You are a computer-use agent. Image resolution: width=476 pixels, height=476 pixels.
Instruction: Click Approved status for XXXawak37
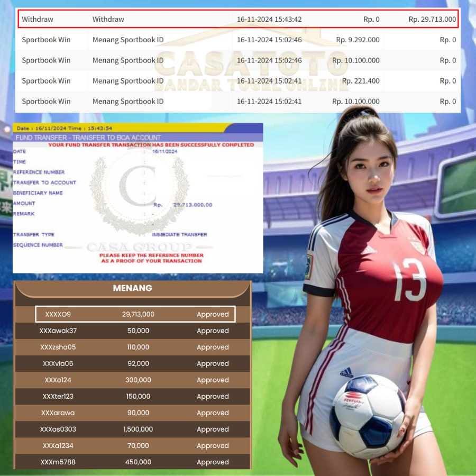click(213, 331)
